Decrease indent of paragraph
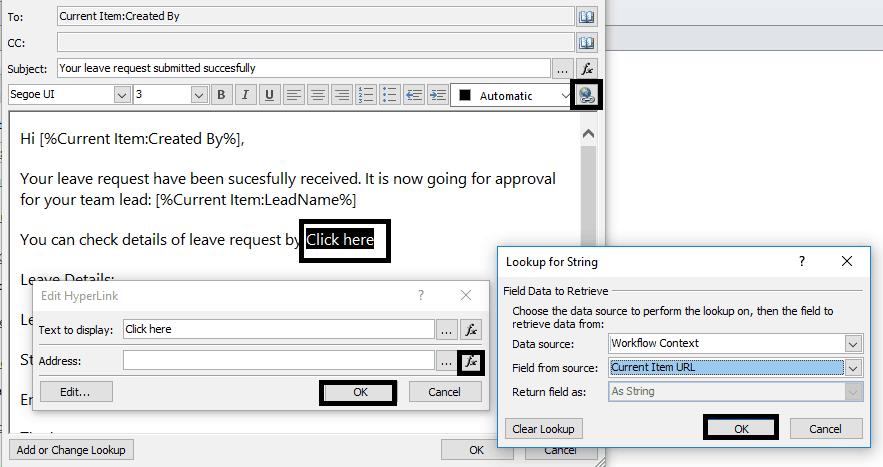The width and height of the screenshot is (883, 467). [x=414, y=95]
